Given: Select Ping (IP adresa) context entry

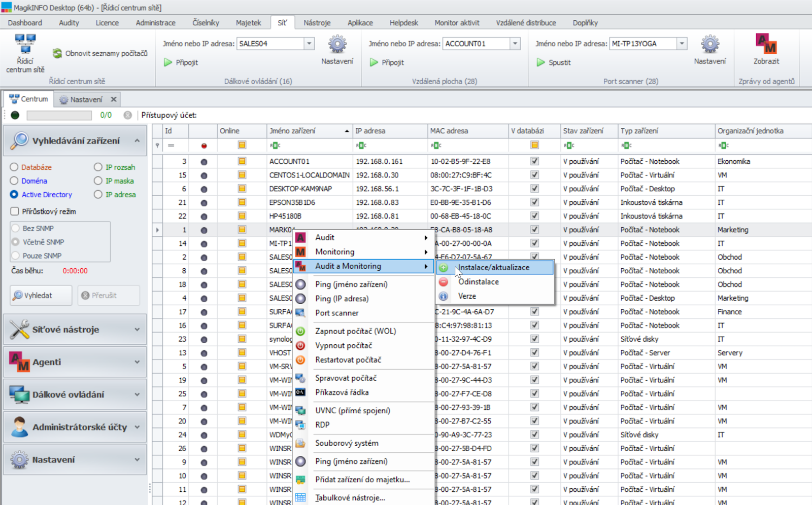Looking at the screenshot, I should (x=364, y=299).
